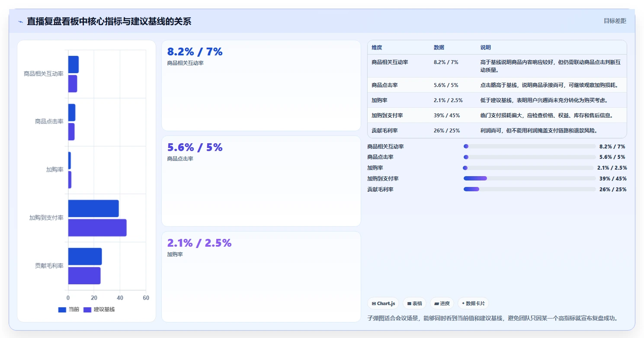Viewport: 644px width, 338px height.
Task: Click the 说明 column header
Action: 486,48
